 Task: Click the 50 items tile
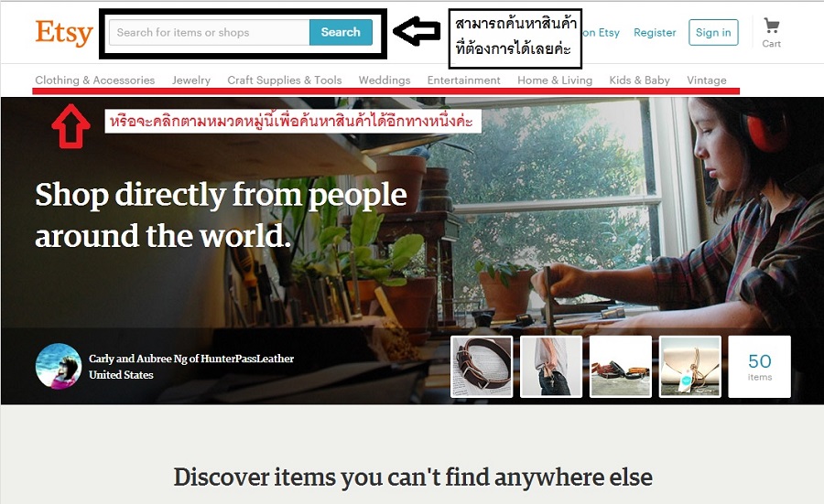pos(759,367)
